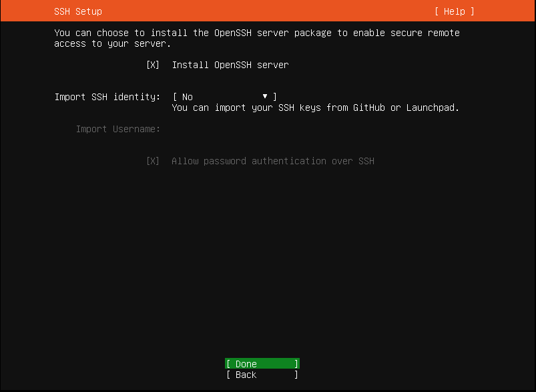Click the Install OpenSSH server label
Viewport: 536px width, 392px height.
pos(230,65)
